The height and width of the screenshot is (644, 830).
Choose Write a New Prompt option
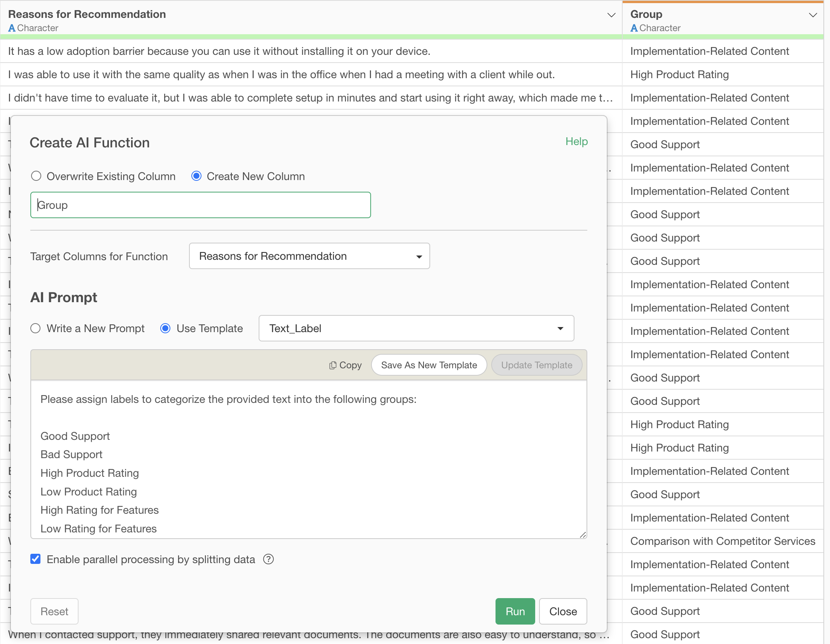click(x=35, y=329)
